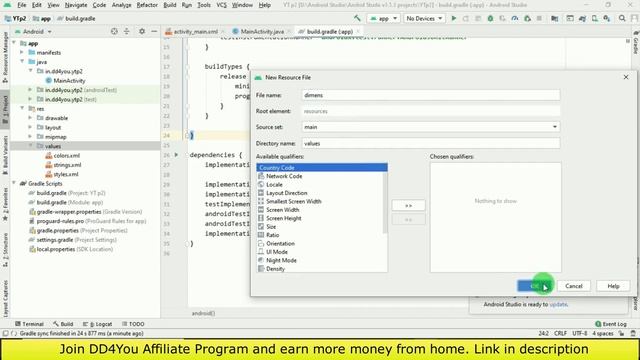Open the Terminal tool window

pos(29,324)
